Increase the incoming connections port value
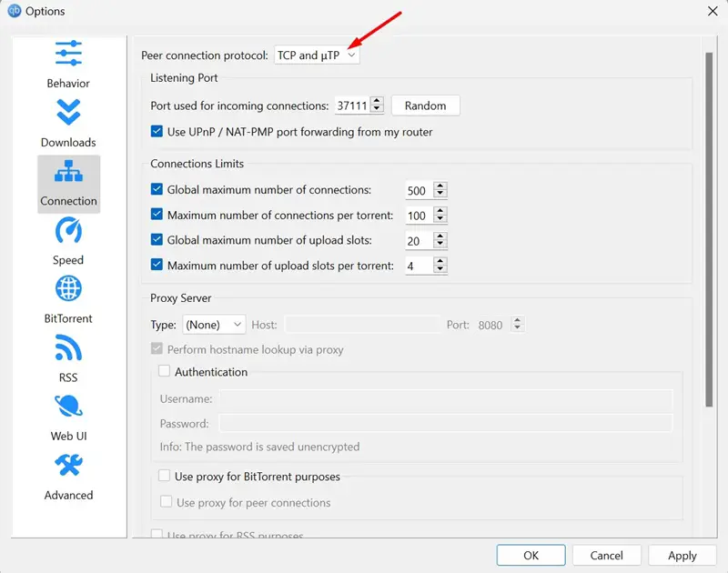728x573 pixels. click(377, 101)
